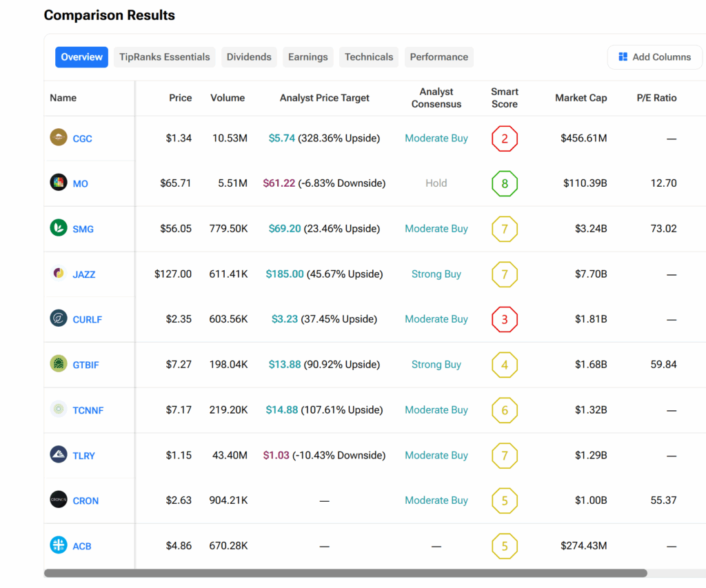Click TCNNF's $14.88 price target
The width and height of the screenshot is (706, 588).
click(x=282, y=409)
